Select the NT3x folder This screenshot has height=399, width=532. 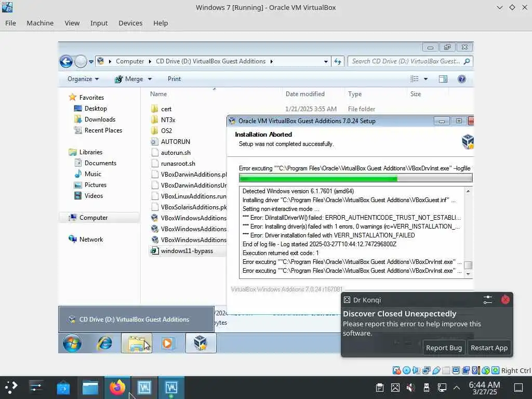(x=168, y=120)
